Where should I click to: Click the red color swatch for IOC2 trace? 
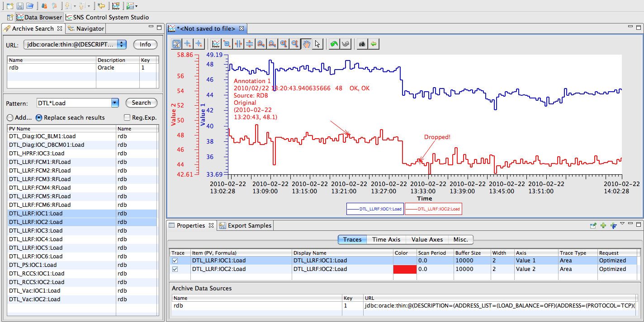pyautogui.click(x=405, y=269)
